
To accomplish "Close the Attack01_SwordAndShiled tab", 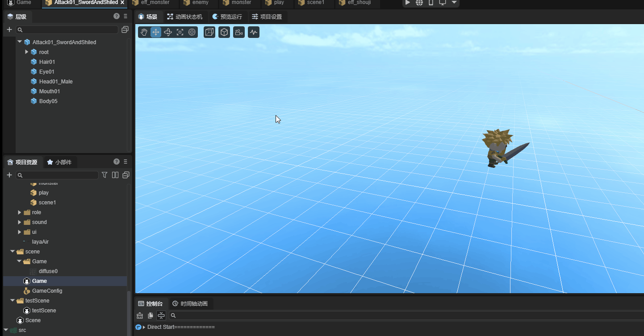I will point(122,3).
